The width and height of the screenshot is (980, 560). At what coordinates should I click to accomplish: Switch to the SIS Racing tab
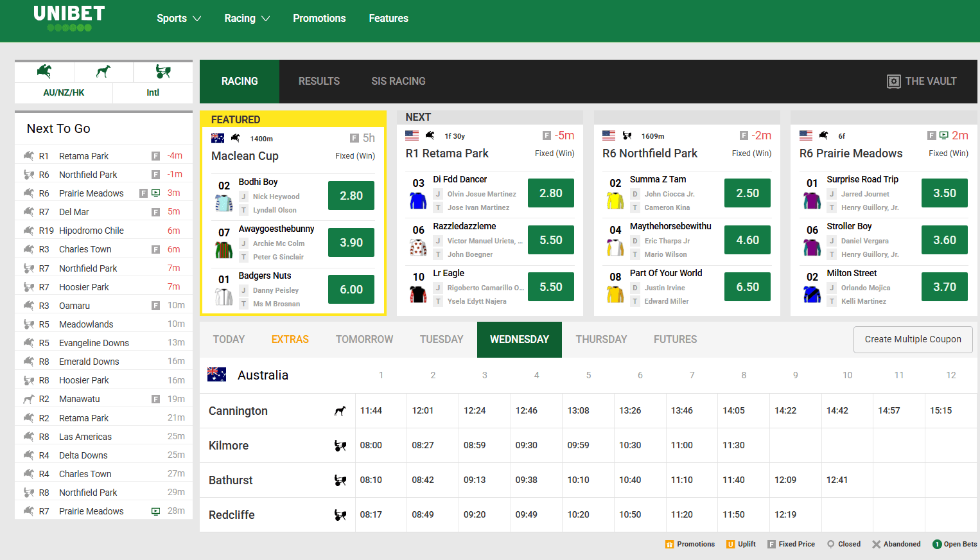pos(398,82)
